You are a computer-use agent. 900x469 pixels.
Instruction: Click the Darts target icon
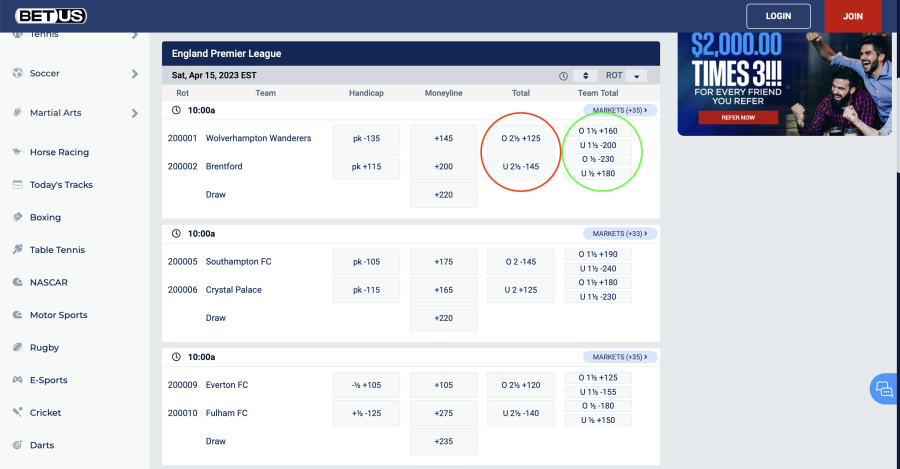pyautogui.click(x=18, y=445)
